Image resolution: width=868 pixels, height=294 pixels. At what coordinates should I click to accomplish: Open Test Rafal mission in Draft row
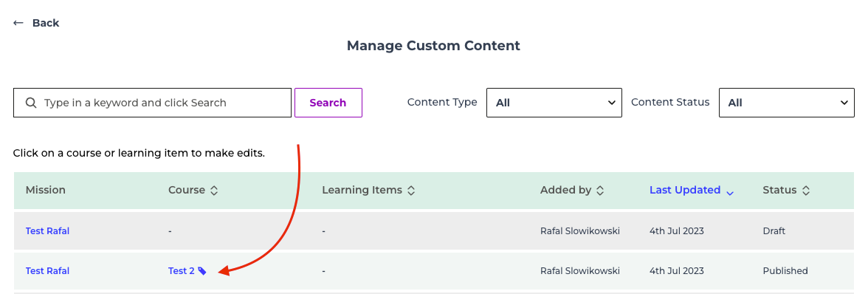pyautogui.click(x=47, y=231)
